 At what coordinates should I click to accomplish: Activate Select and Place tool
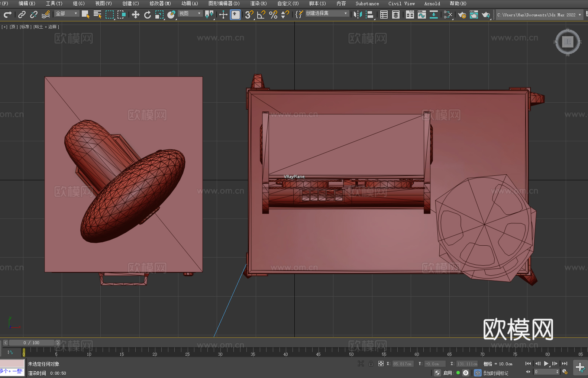click(171, 14)
